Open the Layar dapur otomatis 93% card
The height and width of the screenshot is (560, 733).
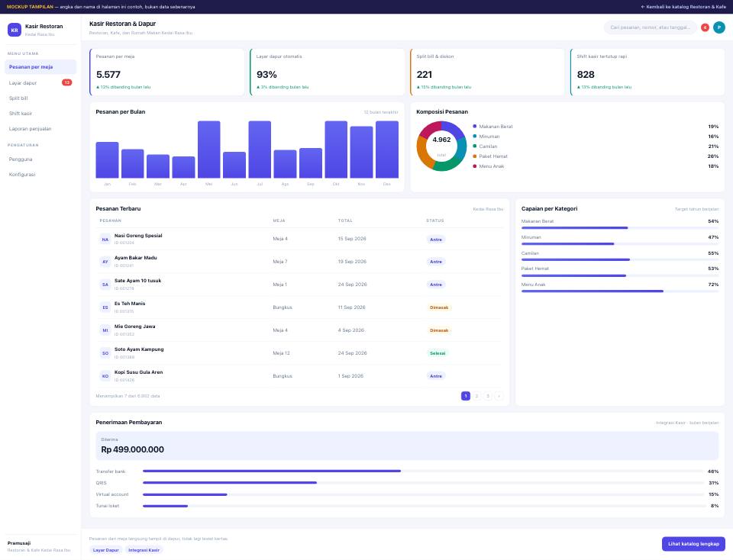click(328, 72)
